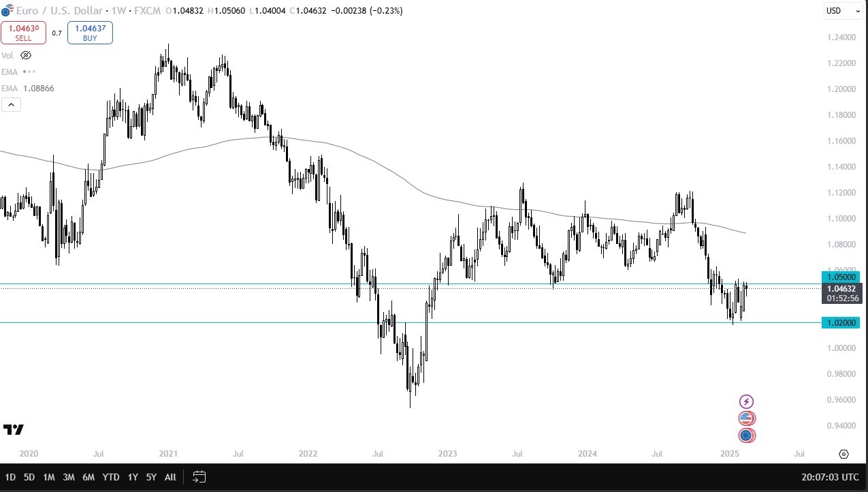868x492 pixels.
Task: Select the 1D time range
Action: point(10,477)
